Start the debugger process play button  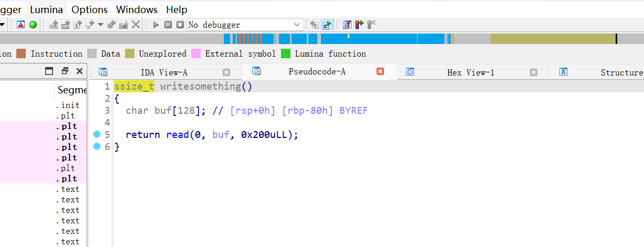point(156,25)
